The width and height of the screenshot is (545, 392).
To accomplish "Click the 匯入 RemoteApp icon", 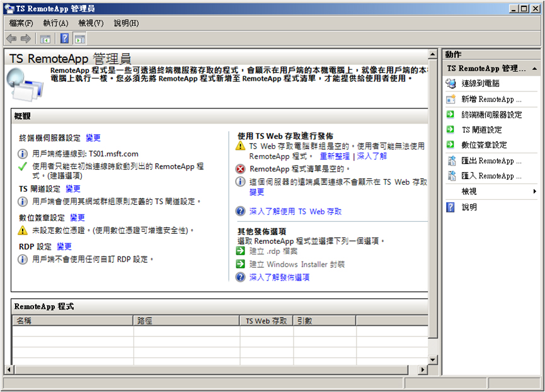I will click(x=452, y=176).
